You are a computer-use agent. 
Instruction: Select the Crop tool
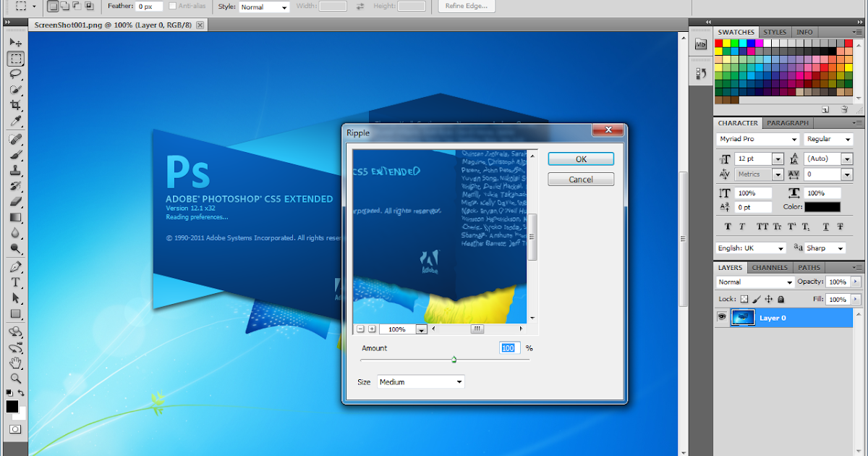(x=15, y=106)
